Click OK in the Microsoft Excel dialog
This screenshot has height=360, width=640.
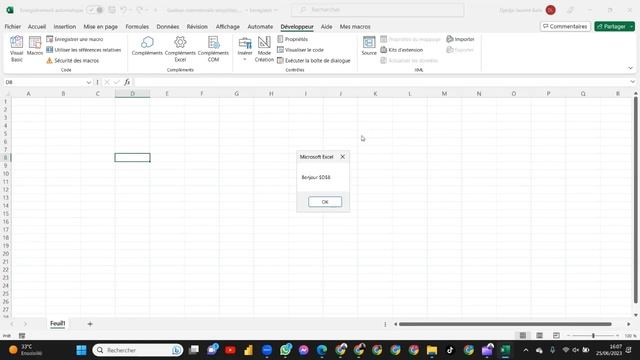(x=325, y=202)
